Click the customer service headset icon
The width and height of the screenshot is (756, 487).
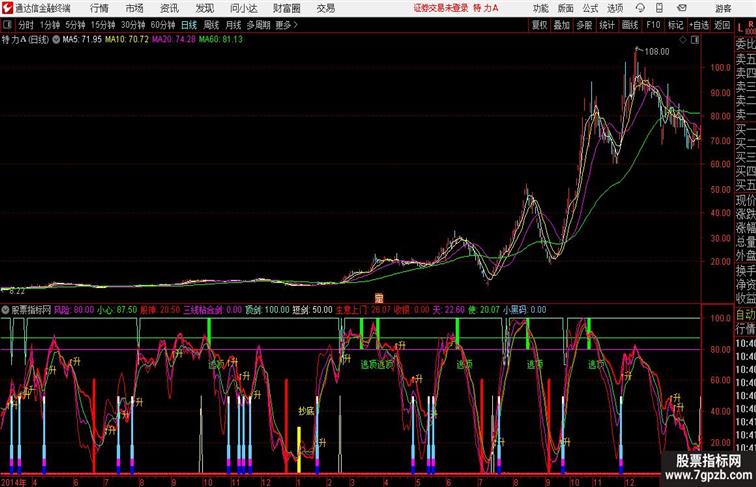click(640, 8)
